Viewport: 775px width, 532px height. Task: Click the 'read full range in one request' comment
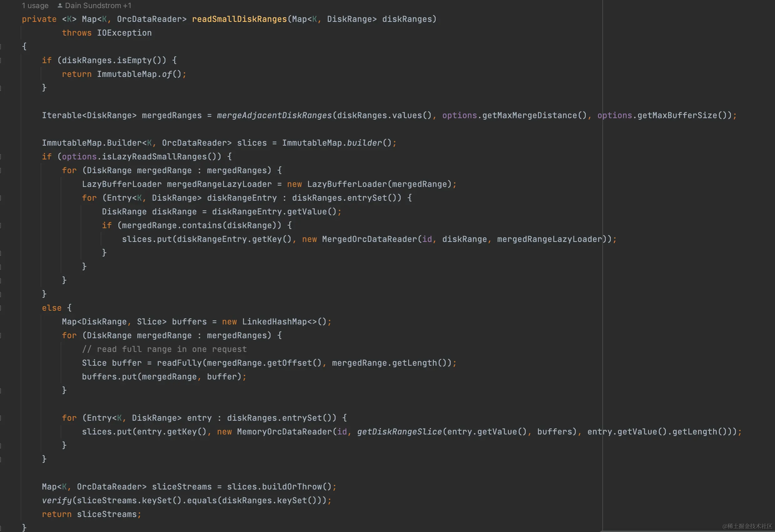[164, 349]
